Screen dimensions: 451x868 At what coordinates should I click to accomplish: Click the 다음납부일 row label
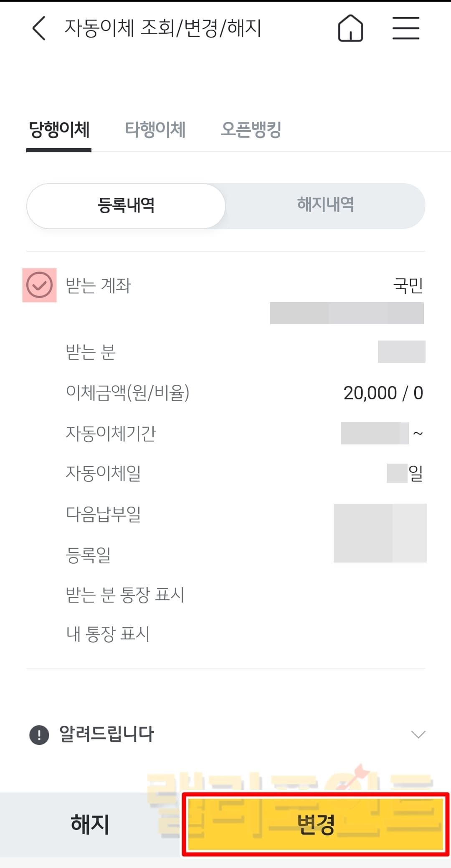click(103, 515)
